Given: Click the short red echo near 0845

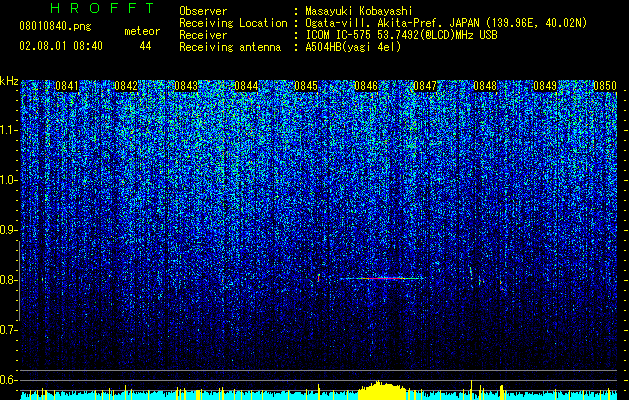Looking at the screenshot, I should (x=319, y=278).
